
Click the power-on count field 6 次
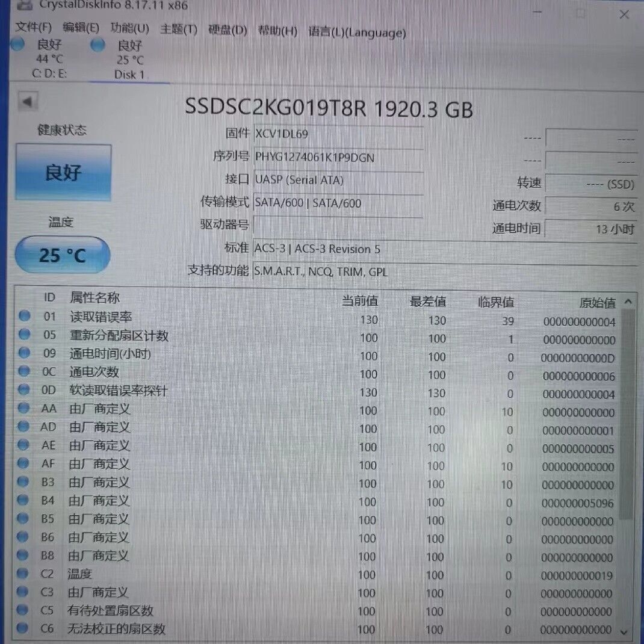[x=591, y=206]
